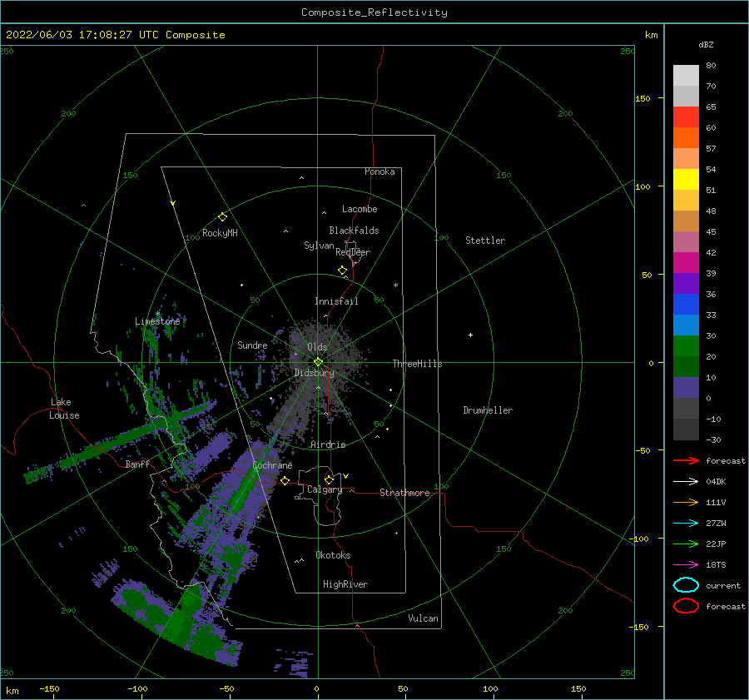749x700 pixels.
Task: Click the Calgary city label
Action: (x=325, y=489)
